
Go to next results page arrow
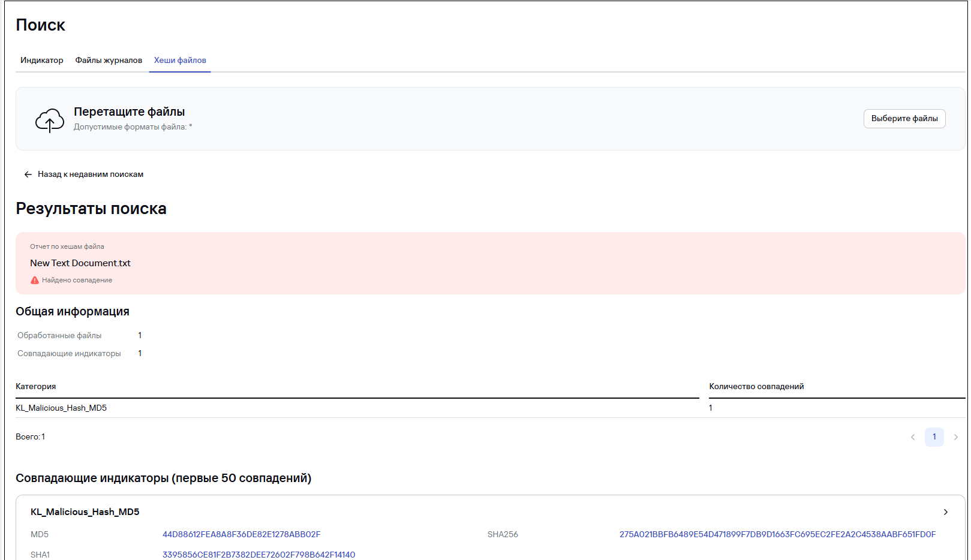click(x=956, y=437)
